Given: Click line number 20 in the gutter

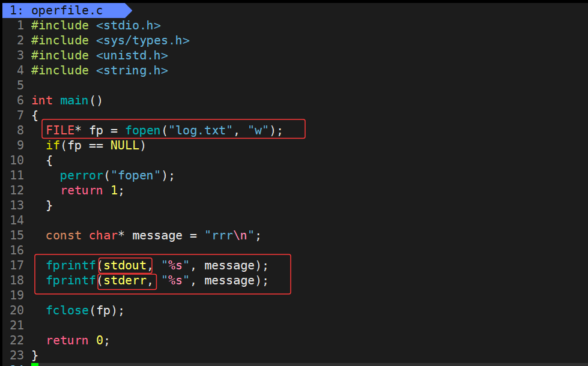Looking at the screenshot, I should [x=17, y=310].
